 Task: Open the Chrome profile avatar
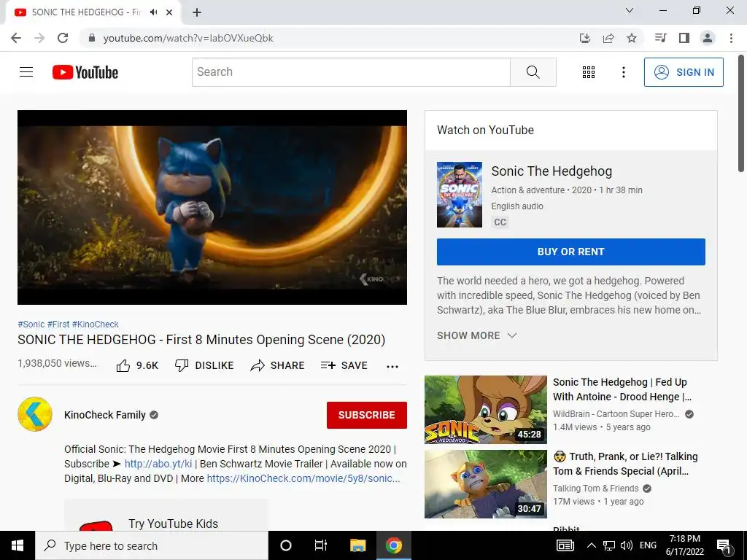pos(708,38)
